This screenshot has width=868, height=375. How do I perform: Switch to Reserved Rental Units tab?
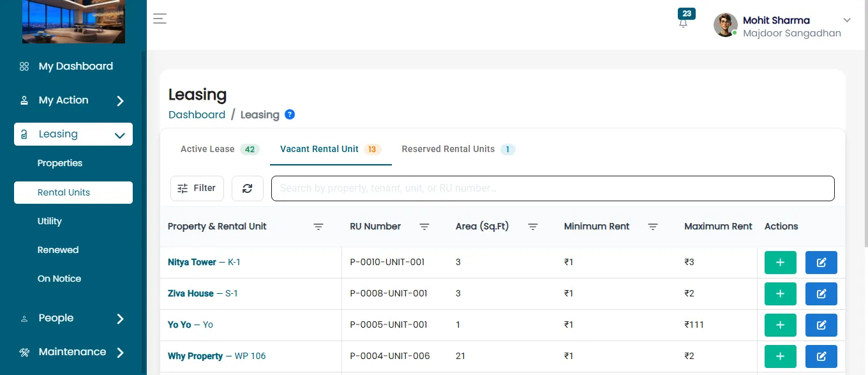[458, 149]
